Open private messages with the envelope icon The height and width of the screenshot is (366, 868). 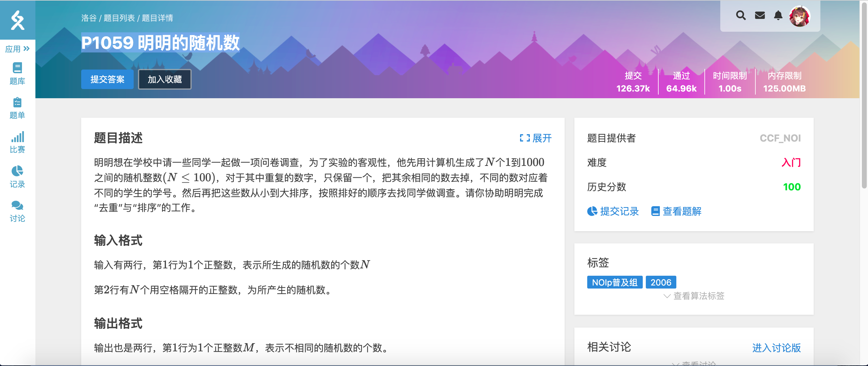759,16
